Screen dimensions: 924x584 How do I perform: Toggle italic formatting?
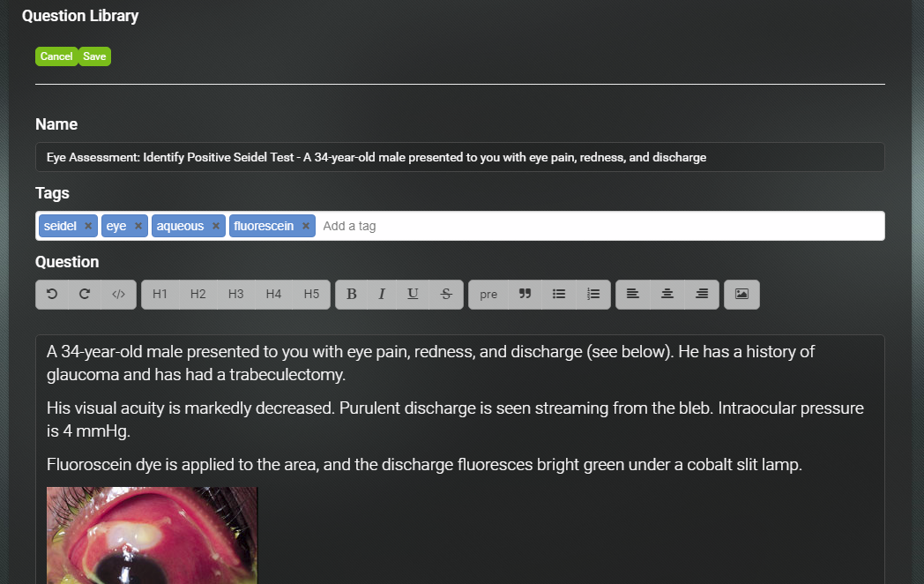click(382, 294)
